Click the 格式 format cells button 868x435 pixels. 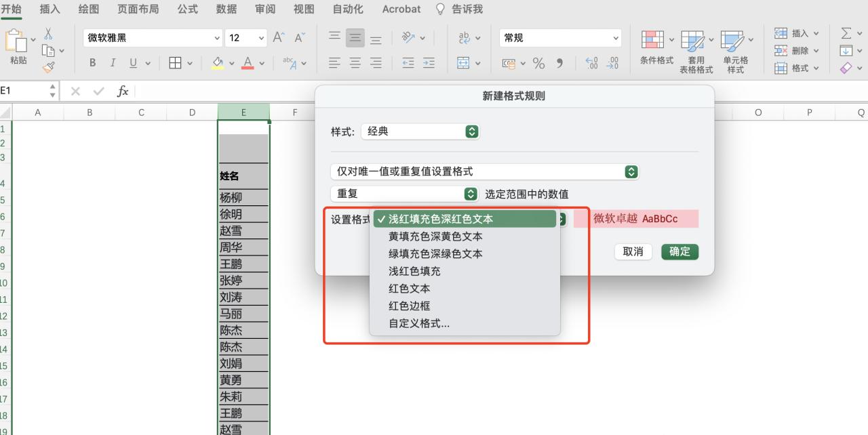coord(797,68)
